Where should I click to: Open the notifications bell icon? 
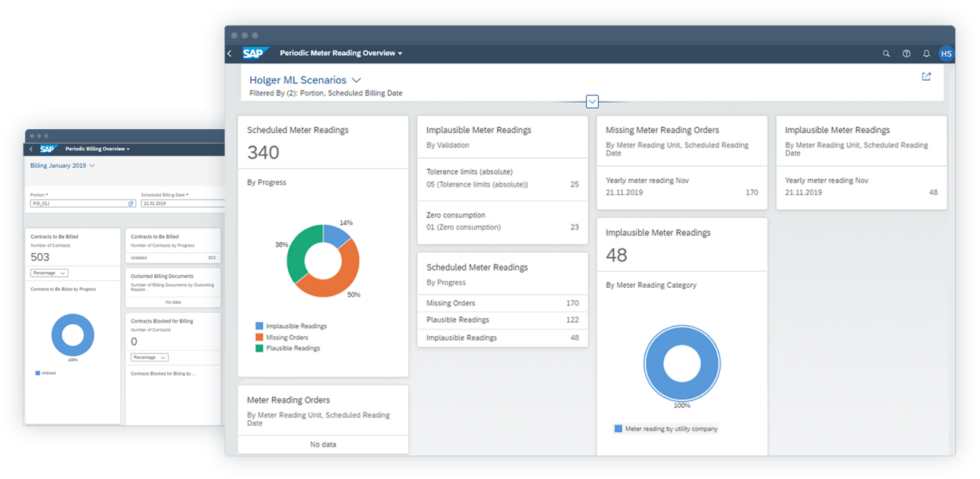pos(926,54)
